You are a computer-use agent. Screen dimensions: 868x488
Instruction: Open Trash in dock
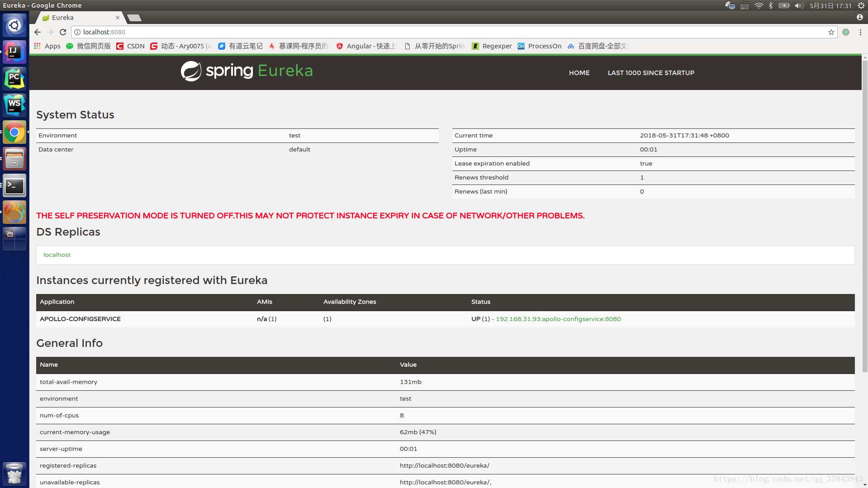point(14,474)
